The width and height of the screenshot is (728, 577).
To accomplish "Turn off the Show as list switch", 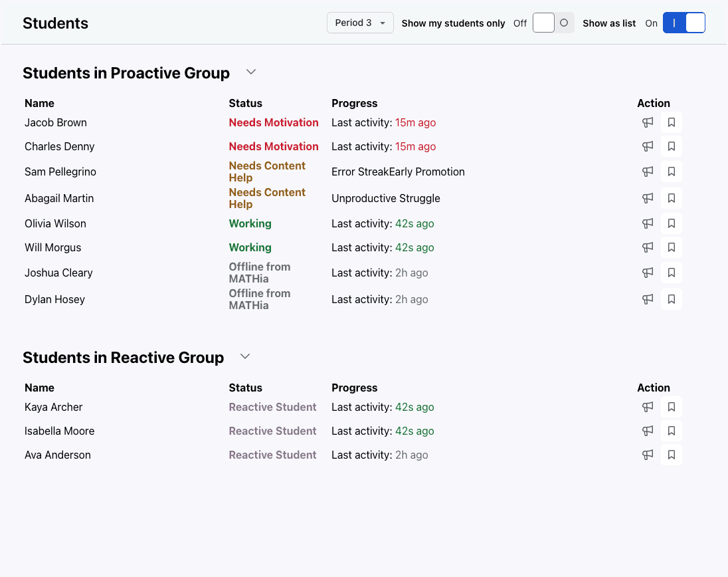I will pos(684,23).
